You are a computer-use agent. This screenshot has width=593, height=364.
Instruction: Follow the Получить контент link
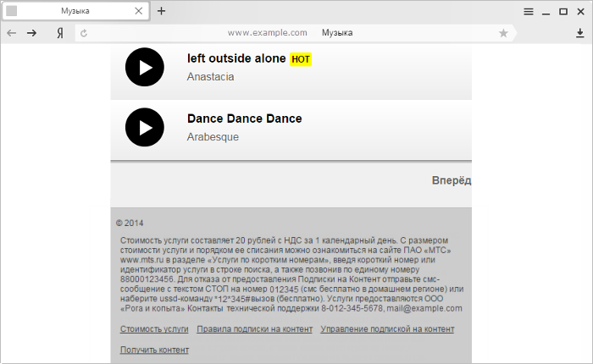click(154, 350)
